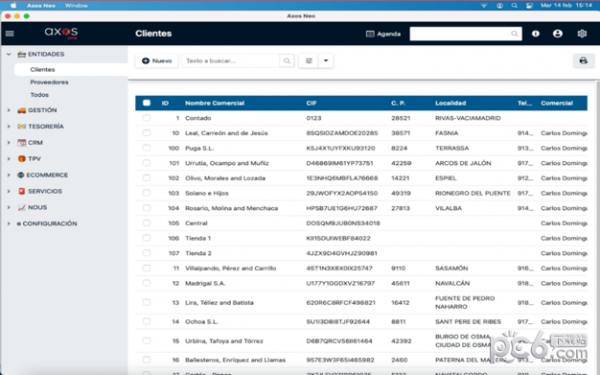This screenshot has width=600, height=375.
Task: Select Clientes in the sidebar
Action: coord(42,70)
